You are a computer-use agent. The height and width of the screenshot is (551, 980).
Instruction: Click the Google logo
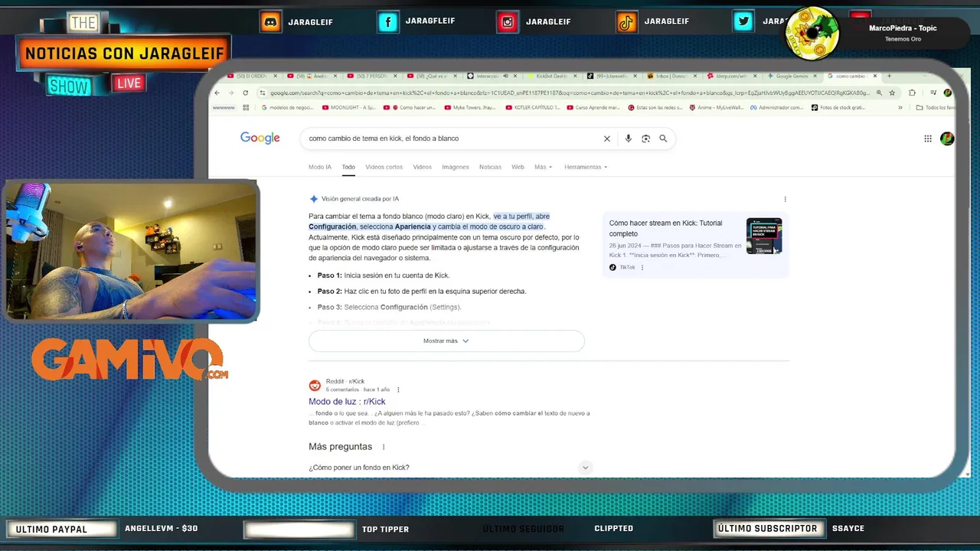260,138
